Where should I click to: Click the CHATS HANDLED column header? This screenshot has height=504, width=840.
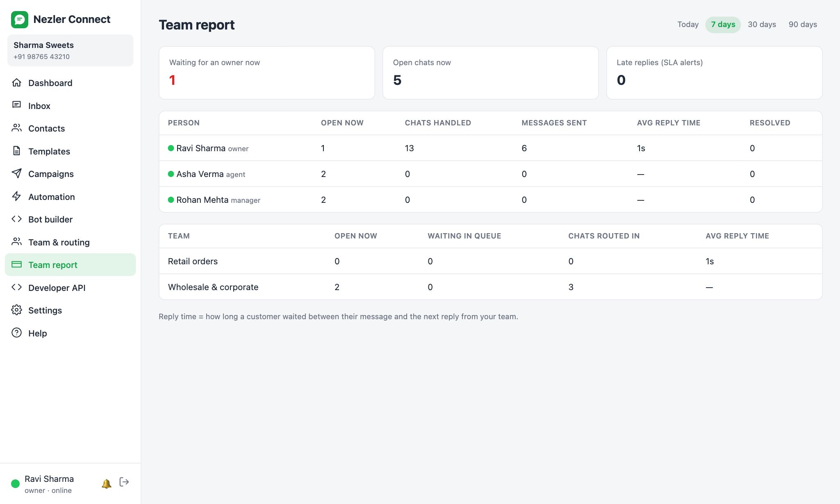pyautogui.click(x=438, y=123)
